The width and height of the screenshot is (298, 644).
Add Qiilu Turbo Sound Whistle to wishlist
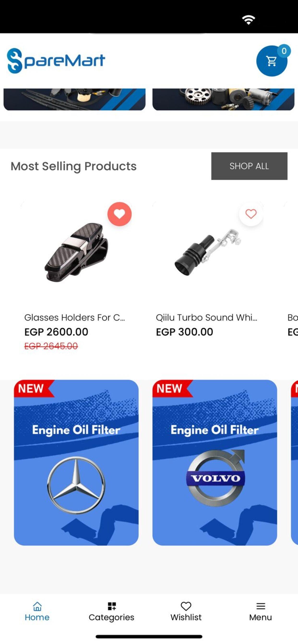tap(251, 214)
